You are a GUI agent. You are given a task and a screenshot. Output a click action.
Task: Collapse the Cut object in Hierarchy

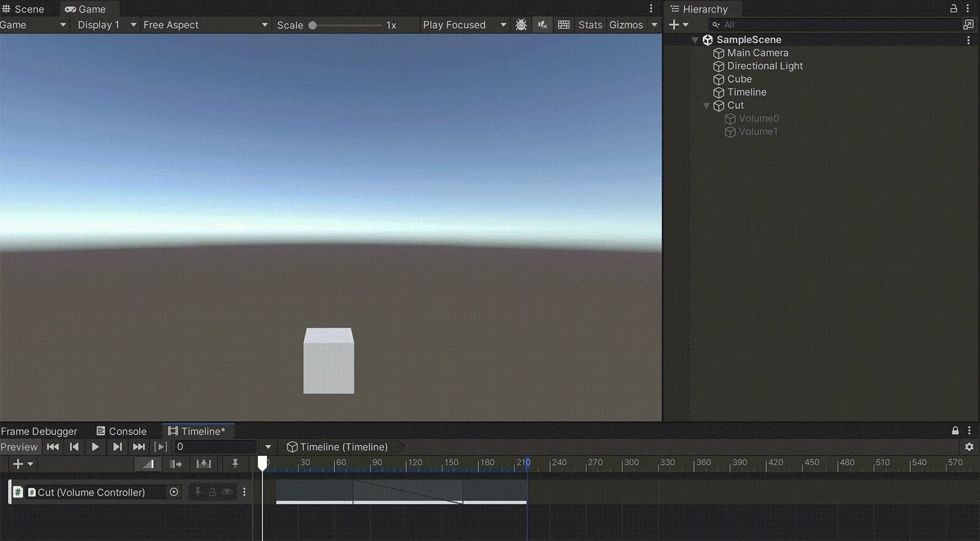pos(706,106)
